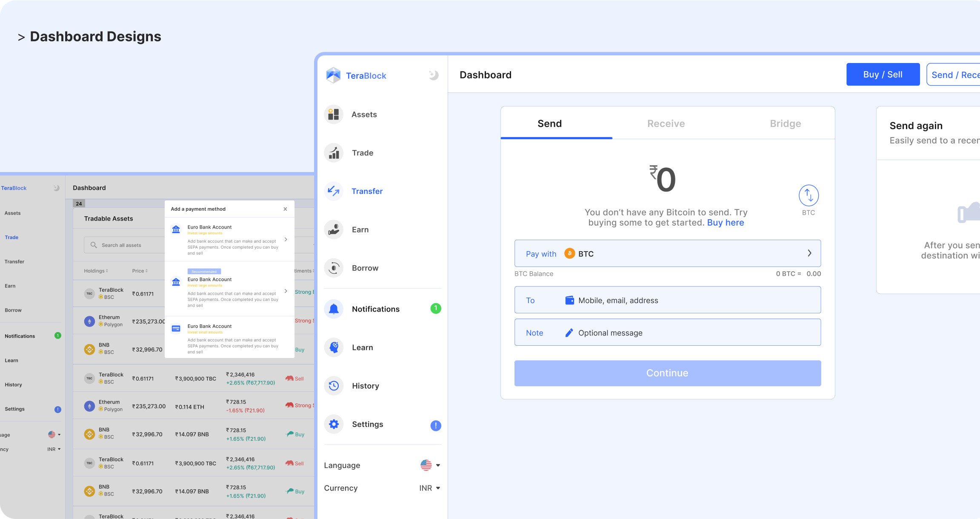Switch to the Receive tab

666,123
